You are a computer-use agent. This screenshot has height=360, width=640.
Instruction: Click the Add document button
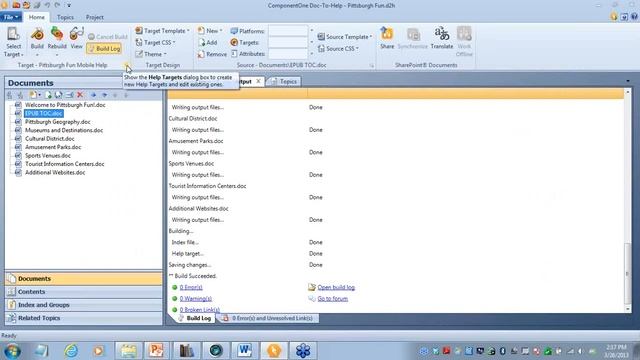coord(208,42)
